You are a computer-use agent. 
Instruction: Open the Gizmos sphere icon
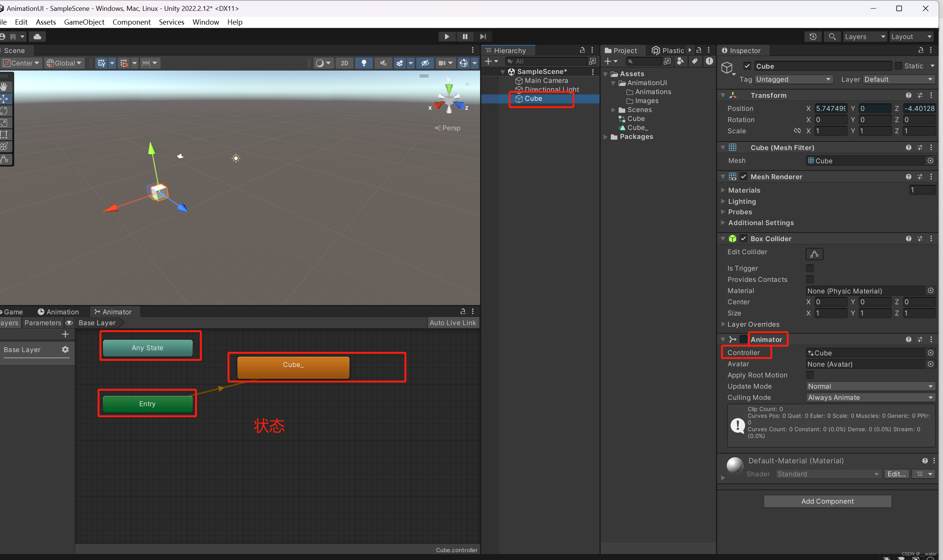click(x=463, y=63)
